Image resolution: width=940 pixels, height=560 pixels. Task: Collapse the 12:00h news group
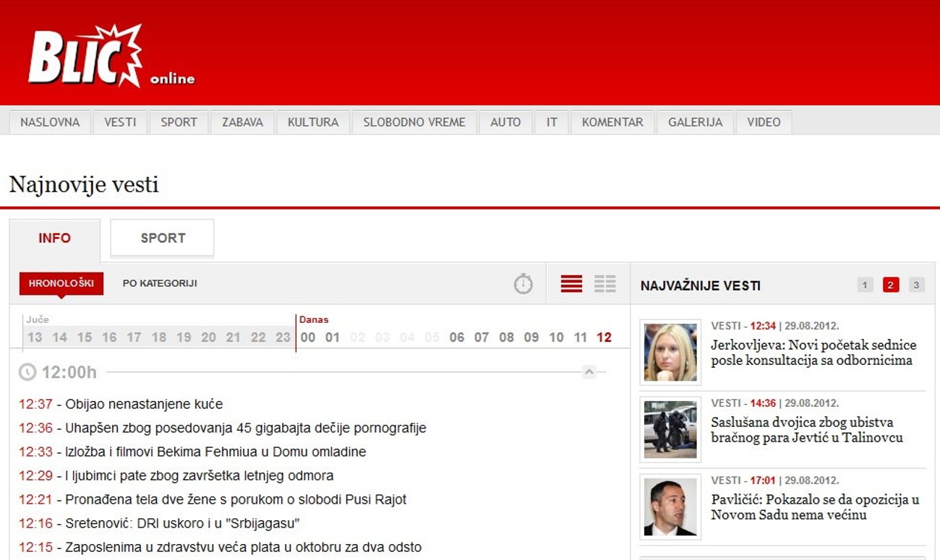pyautogui.click(x=589, y=371)
